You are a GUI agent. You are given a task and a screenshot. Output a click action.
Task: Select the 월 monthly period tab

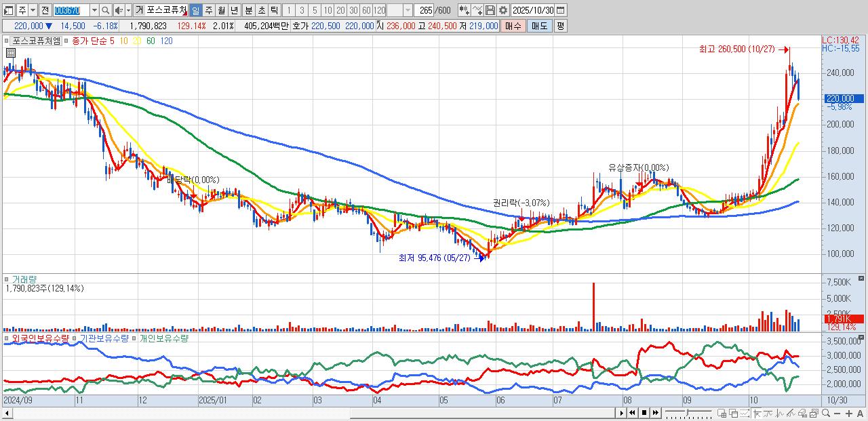[221, 10]
